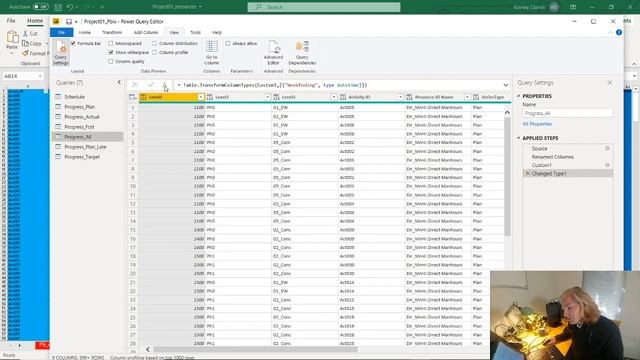Image resolution: width=640 pixels, height=360 pixels.
Task: Enable Column distribution checkbox
Action: 154,43
